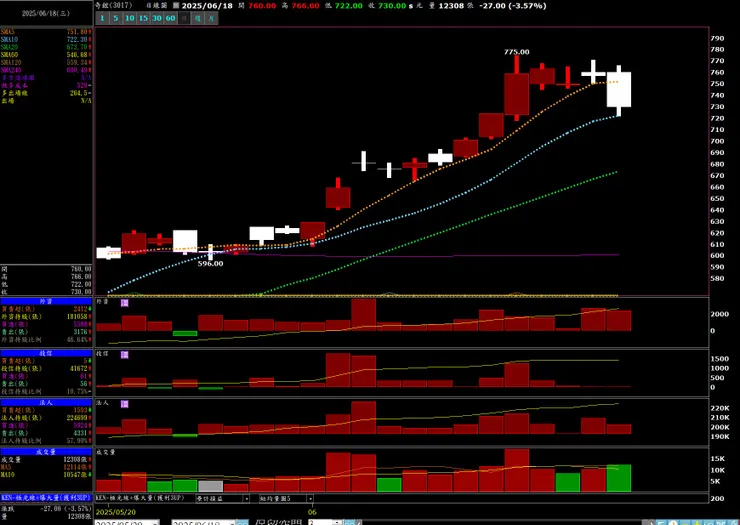Click the 06 month marker on date axis
This screenshot has height=525, width=740.
[312, 512]
